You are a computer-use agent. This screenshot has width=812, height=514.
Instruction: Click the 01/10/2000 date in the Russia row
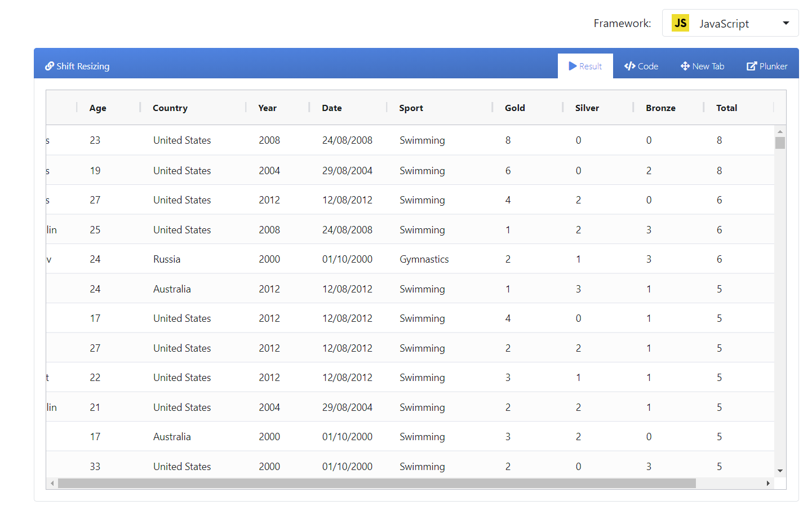[347, 259]
